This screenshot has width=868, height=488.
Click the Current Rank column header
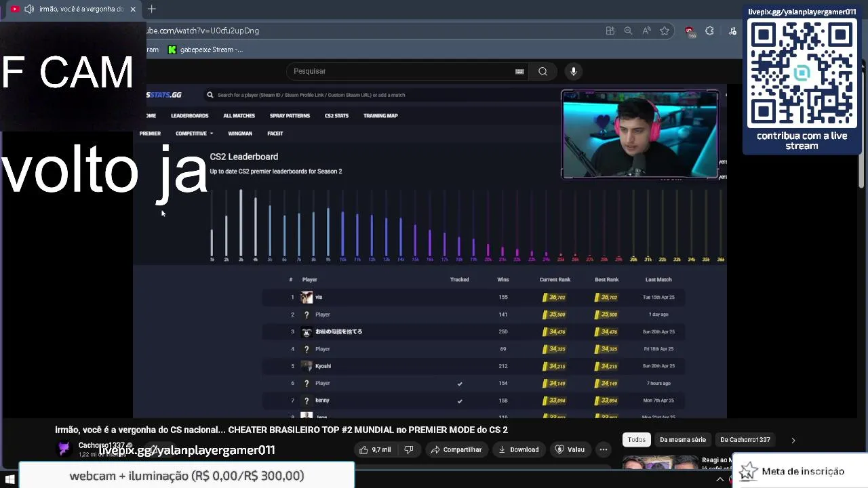click(x=555, y=279)
